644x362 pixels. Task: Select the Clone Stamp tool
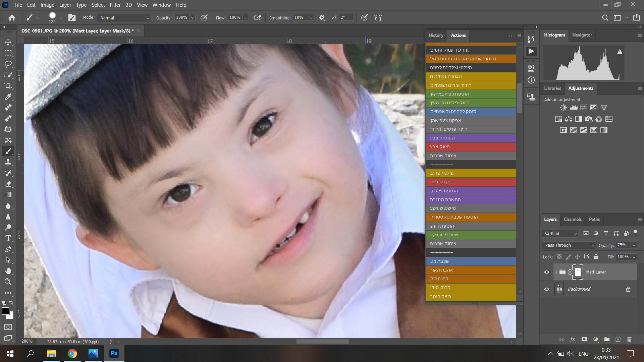coord(8,162)
